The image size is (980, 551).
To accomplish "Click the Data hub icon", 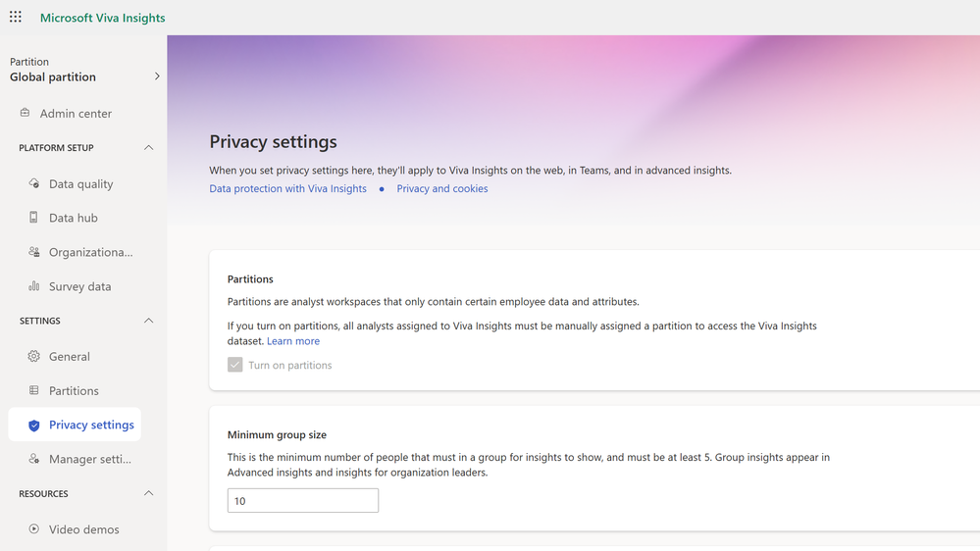I will pyautogui.click(x=33, y=218).
